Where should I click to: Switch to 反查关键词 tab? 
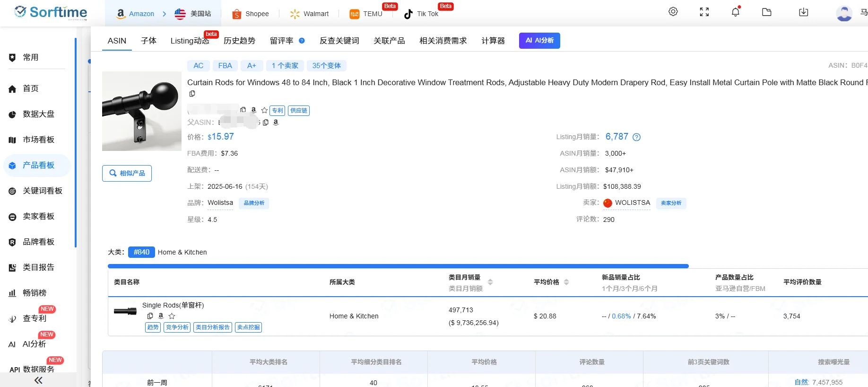(x=339, y=41)
